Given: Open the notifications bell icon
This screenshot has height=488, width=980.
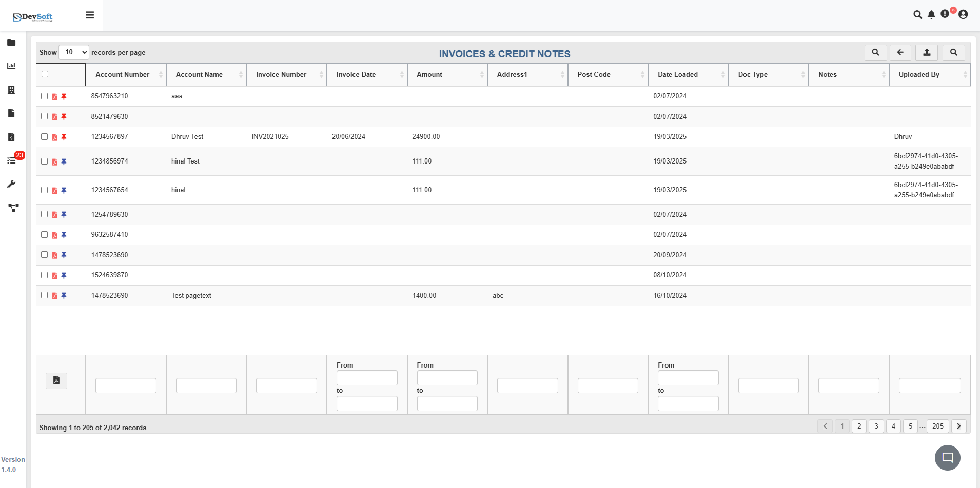Looking at the screenshot, I should click(931, 15).
